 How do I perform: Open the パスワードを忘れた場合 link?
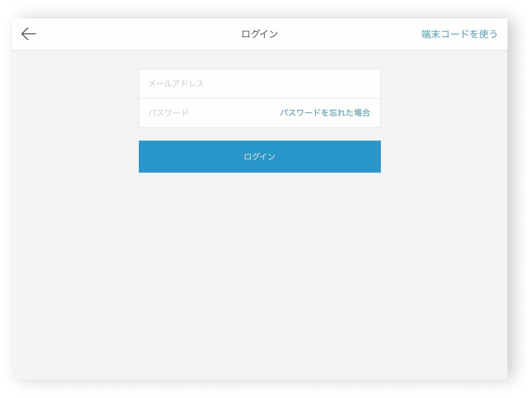point(325,113)
